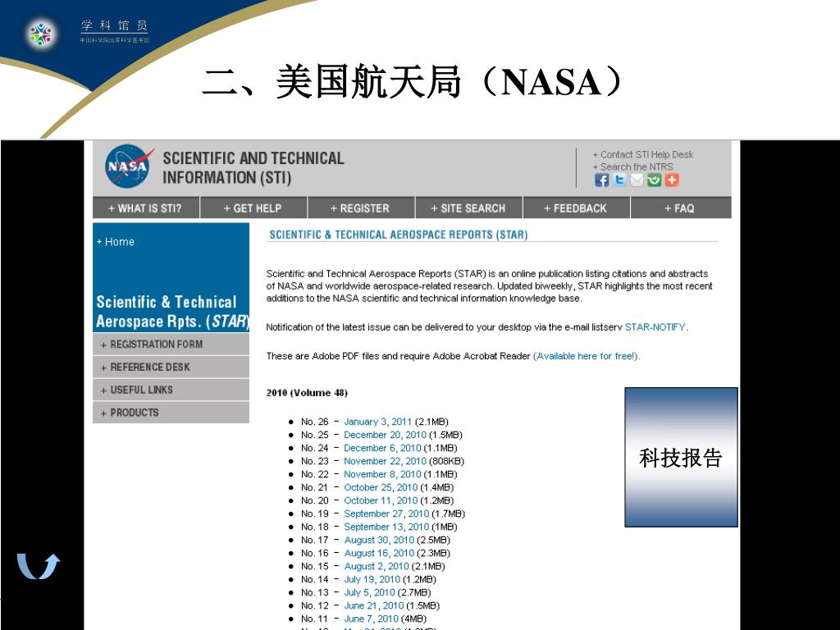The width and height of the screenshot is (840, 630).
Task: Click the Available here for free! link
Action: click(x=587, y=356)
